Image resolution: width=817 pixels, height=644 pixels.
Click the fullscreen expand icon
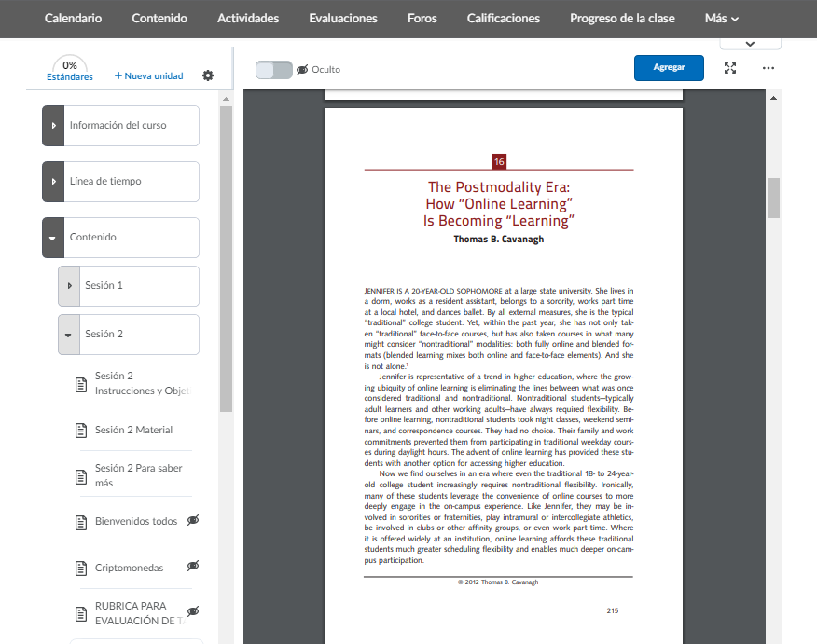pos(730,68)
